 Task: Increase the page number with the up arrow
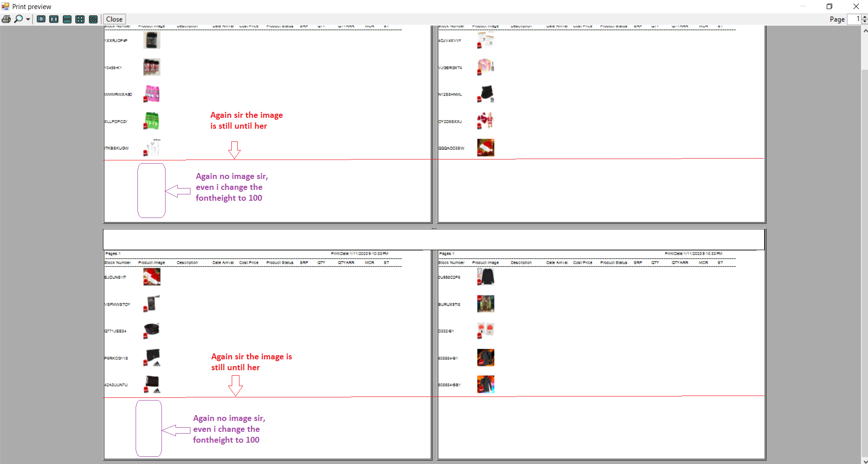coord(864,17)
